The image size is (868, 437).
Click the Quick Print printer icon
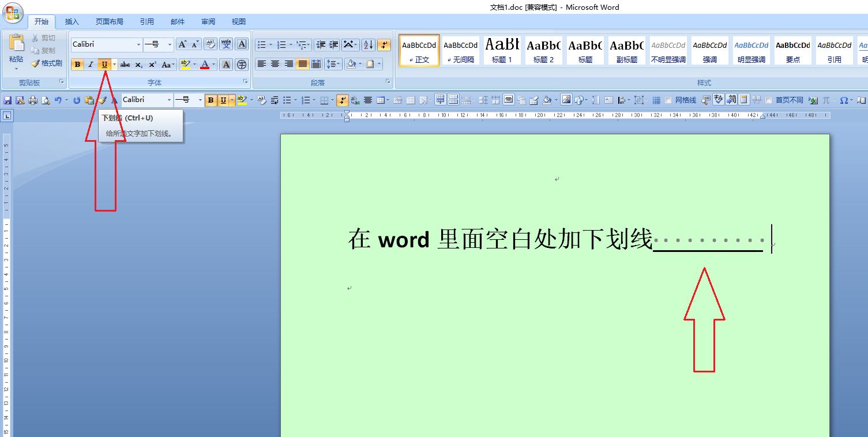(33, 100)
